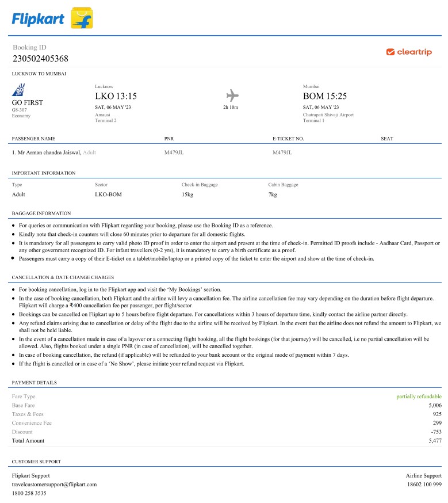Click the green 'partially refundable' text
448x503 pixels.
click(419, 397)
